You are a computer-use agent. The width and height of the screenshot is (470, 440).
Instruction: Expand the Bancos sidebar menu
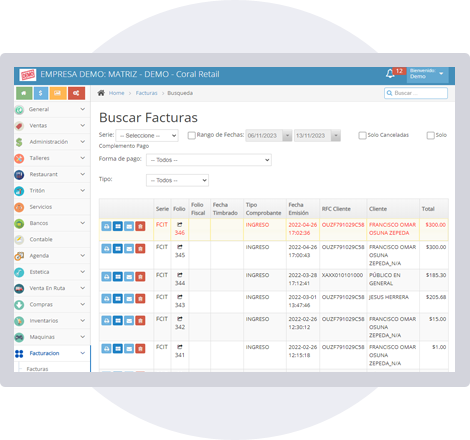[52, 223]
